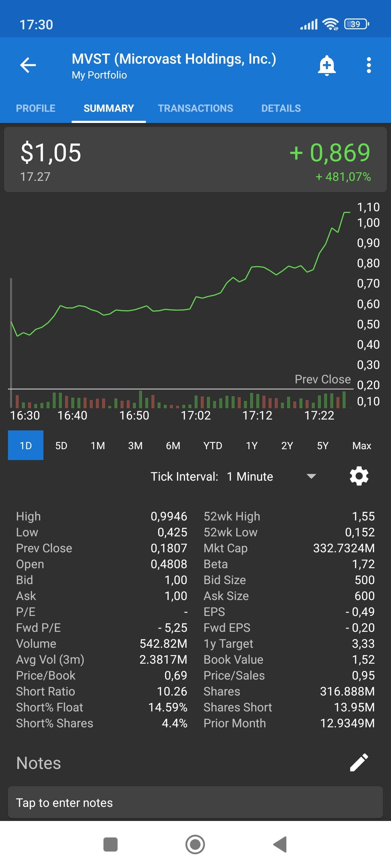The width and height of the screenshot is (391, 868).
Task: Open the three-dot overflow menu
Action: (369, 65)
